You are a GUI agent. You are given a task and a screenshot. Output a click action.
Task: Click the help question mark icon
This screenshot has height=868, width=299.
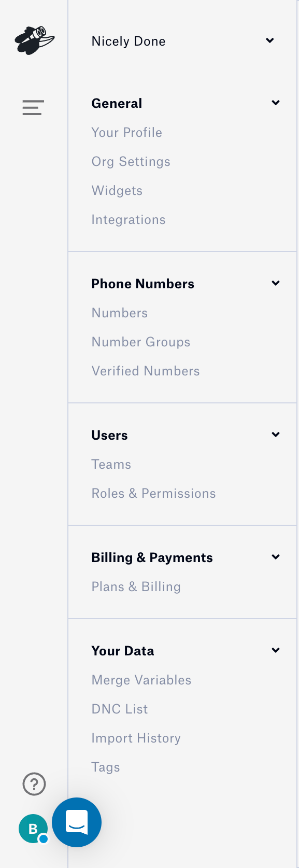34,784
